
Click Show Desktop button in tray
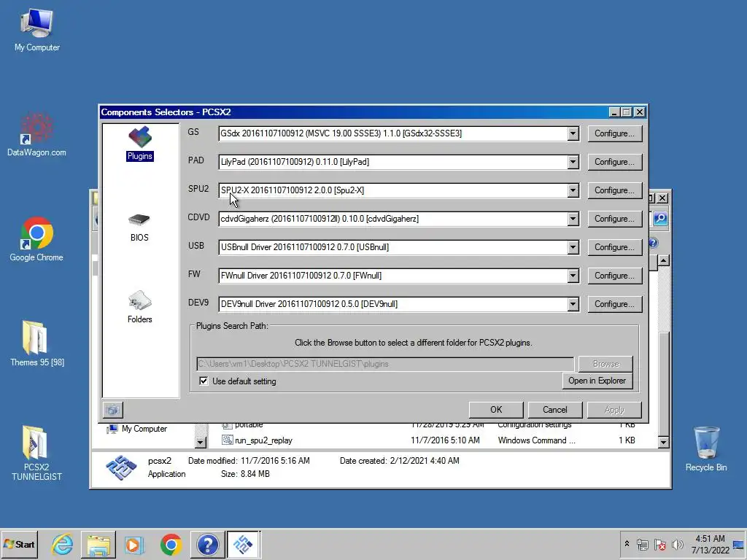(739, 544)
